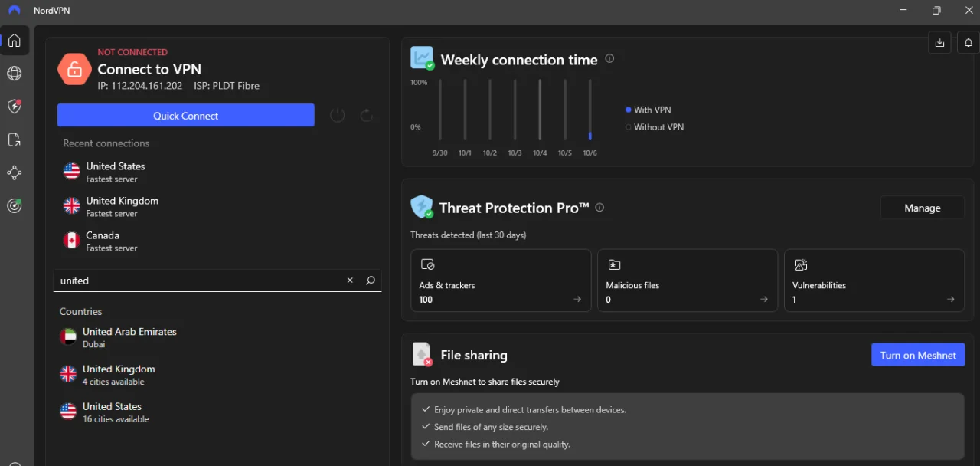Image resolution: width=980 pixels, height=466 pixels.
Task: Click the United States flag in recent connections
Action: click(71, 172)
